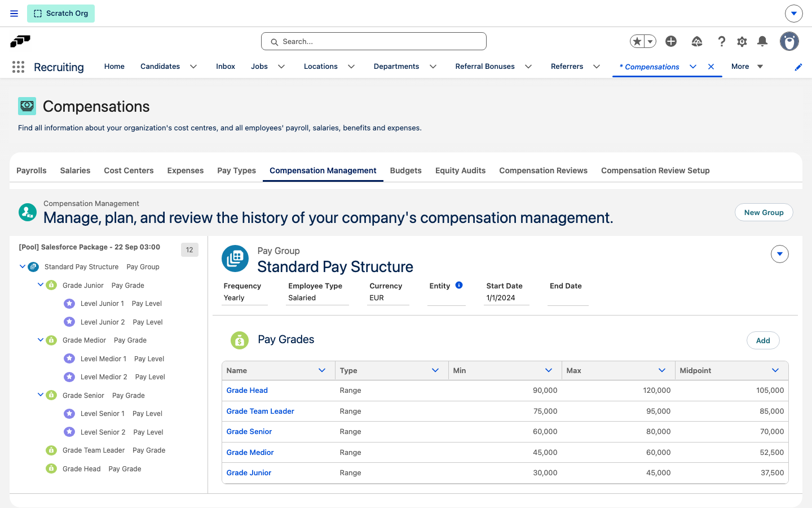812x508 pixels.
Task: Click the Grade Junior pay grade icon in tree
Action: pyautogui.click(x=51, y=285)
